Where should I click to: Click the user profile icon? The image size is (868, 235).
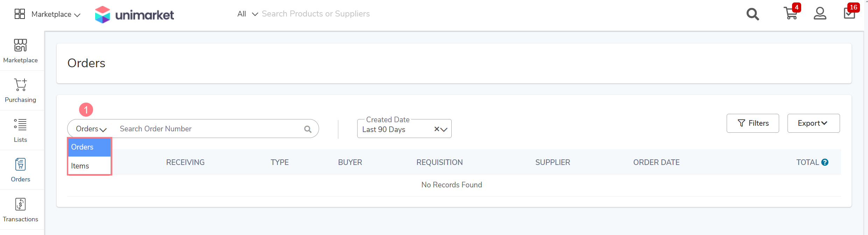(820, 14)
